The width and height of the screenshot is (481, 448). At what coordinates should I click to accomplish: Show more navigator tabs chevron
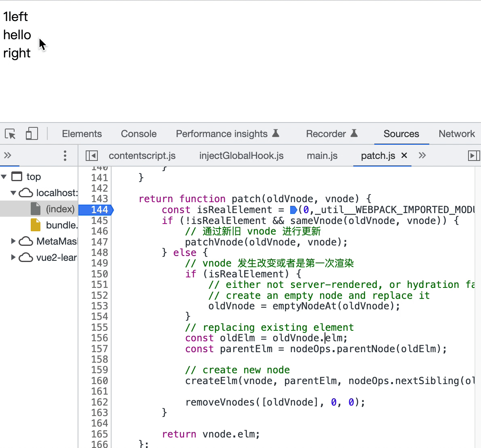8,155
